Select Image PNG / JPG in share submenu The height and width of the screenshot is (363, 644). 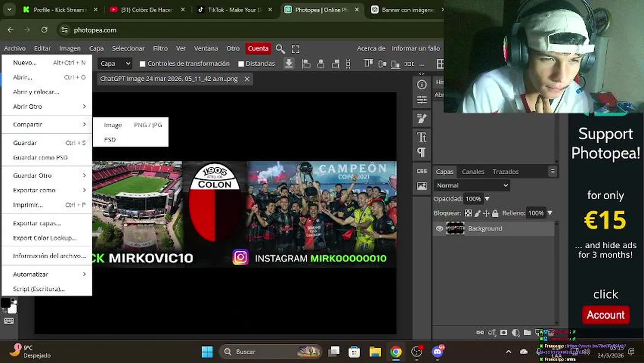click(x=131, y=125)
